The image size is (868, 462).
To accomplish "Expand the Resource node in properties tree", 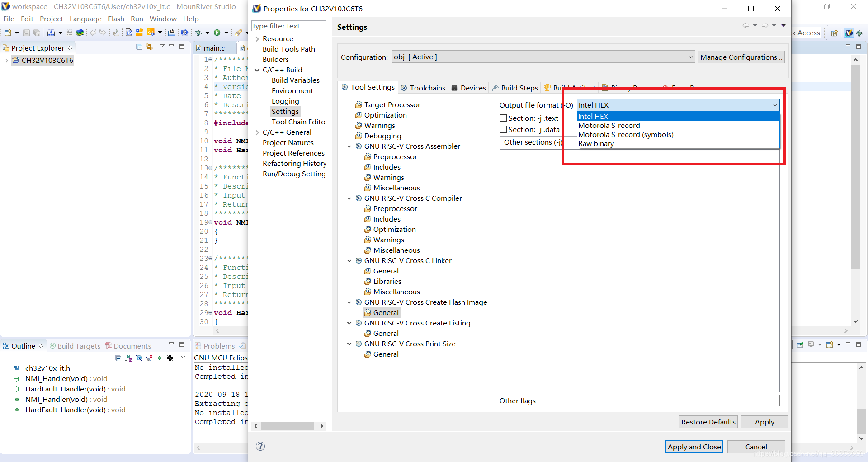I will pyautogui.click(x=257, y=39).
